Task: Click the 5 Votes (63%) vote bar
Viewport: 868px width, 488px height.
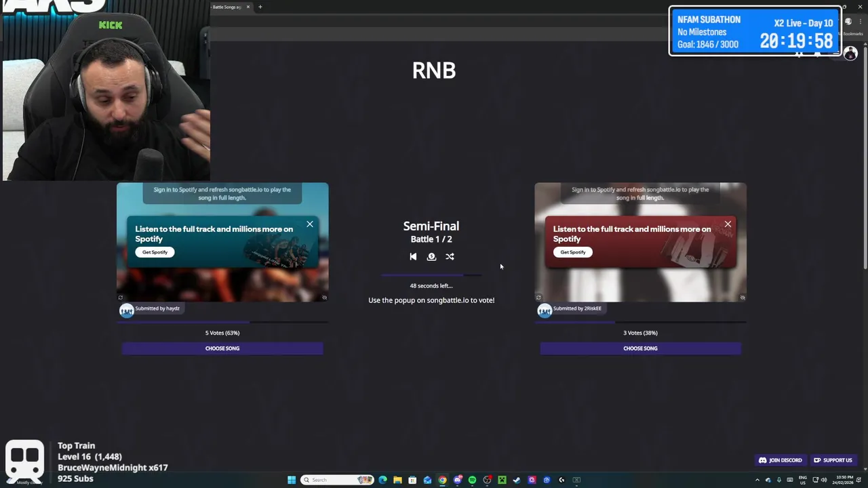Action: click(x=222, y=323)
